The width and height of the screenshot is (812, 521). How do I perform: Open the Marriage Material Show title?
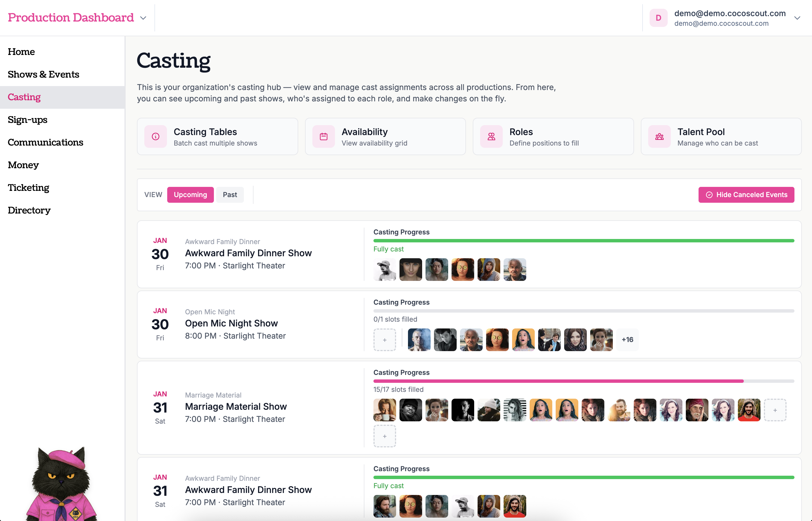click(236, 406)
